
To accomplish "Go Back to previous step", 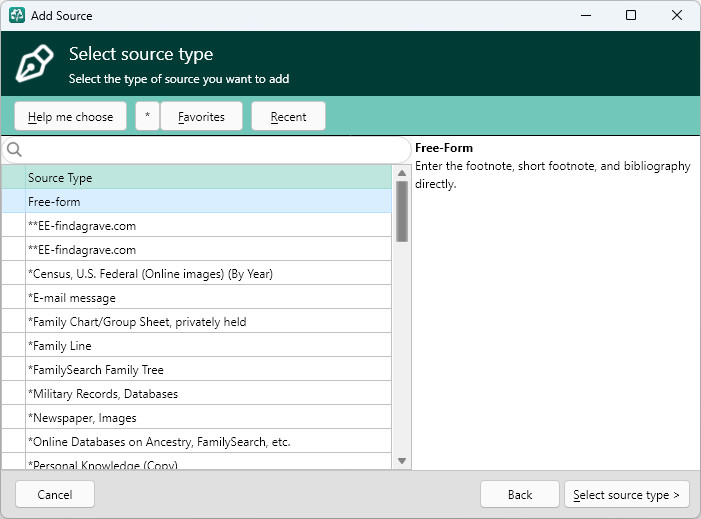I will click(520, 494).
